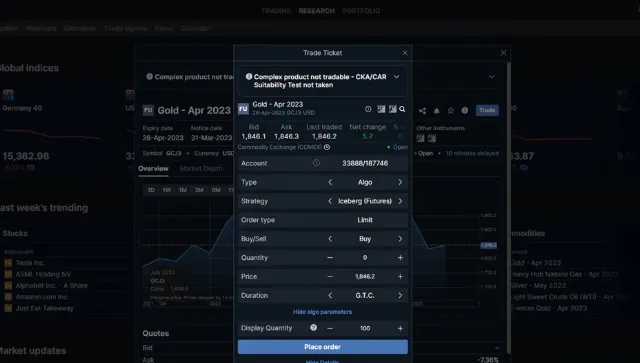This screenshot has width=640, height=363.
Task: Change Duration with the left arrow
Action: (330, 295)
